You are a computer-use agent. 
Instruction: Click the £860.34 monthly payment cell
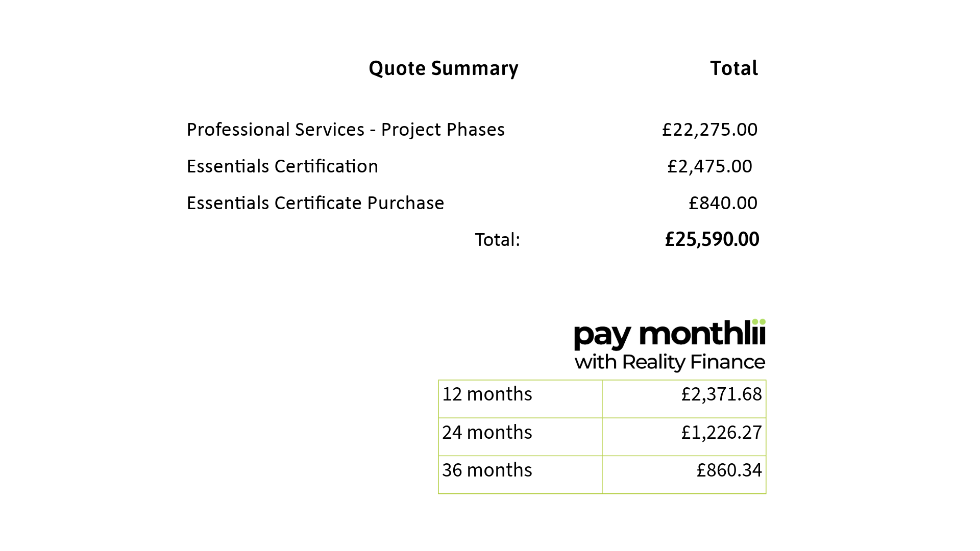[x=684, y=474]
